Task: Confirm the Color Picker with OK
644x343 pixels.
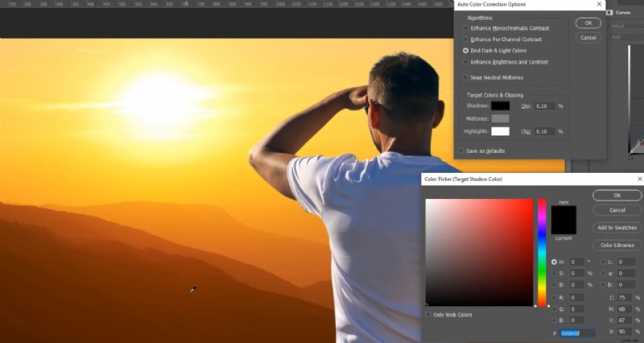Action: click(x=617, y=196)
